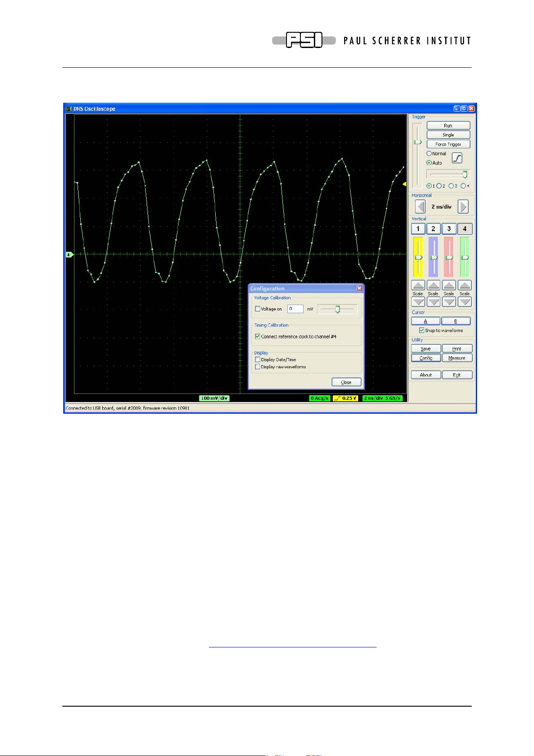Select trigger source channel 2
The height and width of the screenshot is (756, 534).
coord(439,186)
